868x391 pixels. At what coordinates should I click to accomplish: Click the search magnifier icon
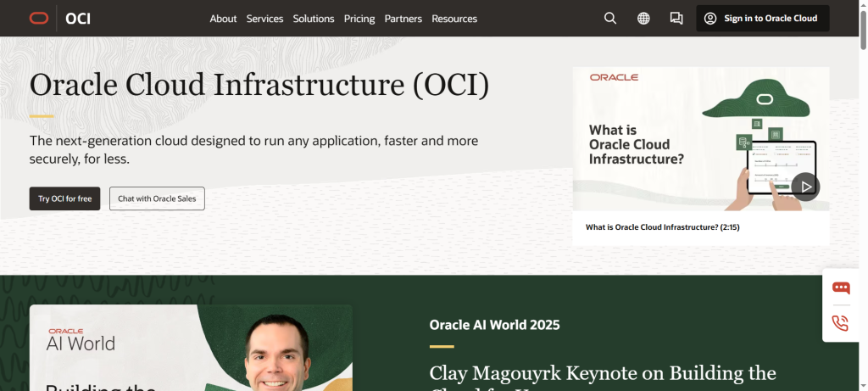point(610,19)
